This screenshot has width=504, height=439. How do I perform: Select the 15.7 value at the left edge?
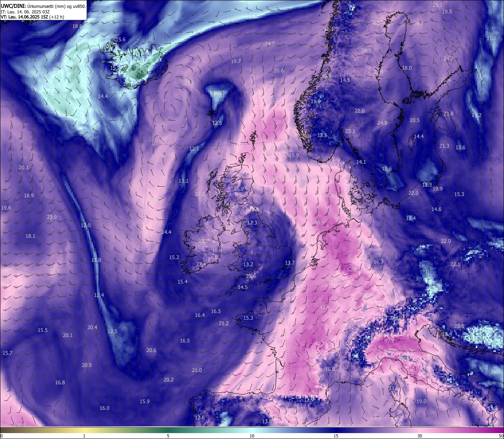(7, 353)
